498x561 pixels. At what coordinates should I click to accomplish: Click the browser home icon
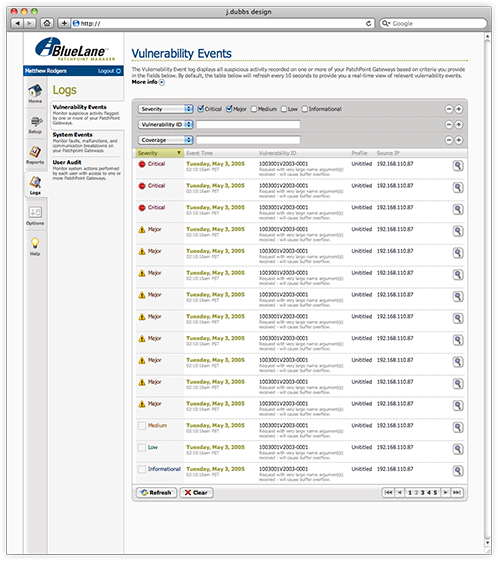[47, 23]
